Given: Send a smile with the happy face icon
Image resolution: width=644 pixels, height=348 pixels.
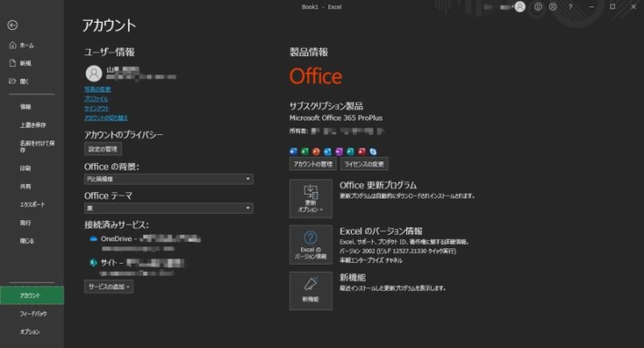Looking at the screenshot, I should (538, 6).
